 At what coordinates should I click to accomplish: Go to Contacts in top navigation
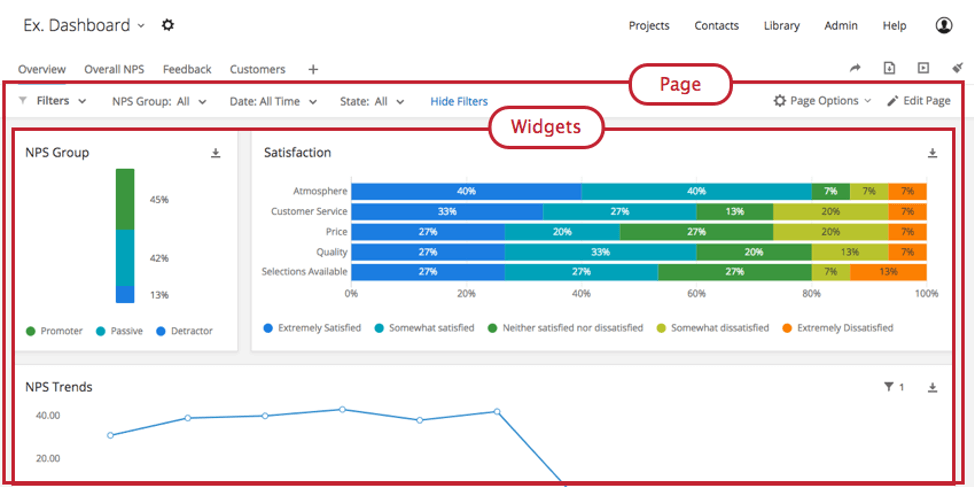click(717, 25)
